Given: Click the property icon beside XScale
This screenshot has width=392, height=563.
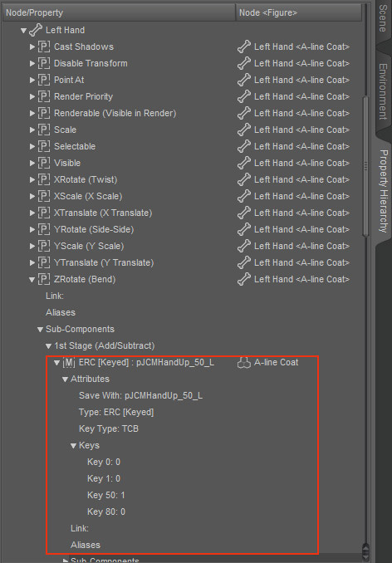Looking at the screenshot, I should tap(44, 197).
